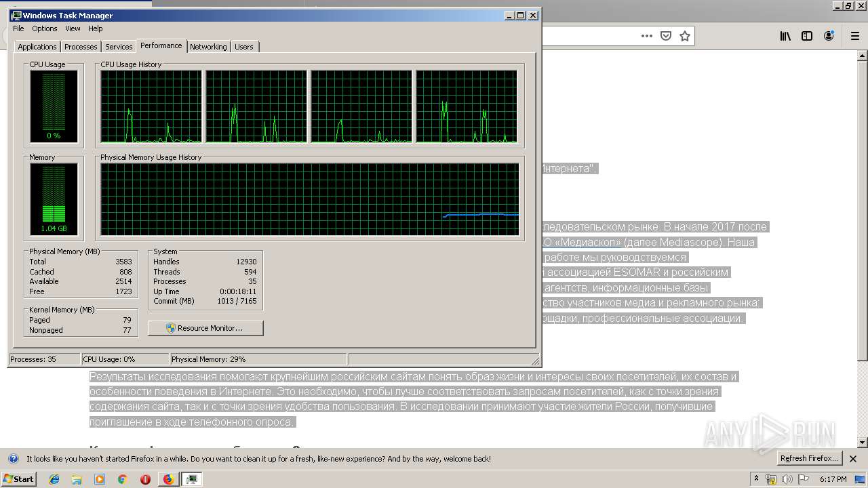The width and height of the screenshot is (868, 488).
Task: Click the CPU Usage 0 % meter
Action: [54, 106]
